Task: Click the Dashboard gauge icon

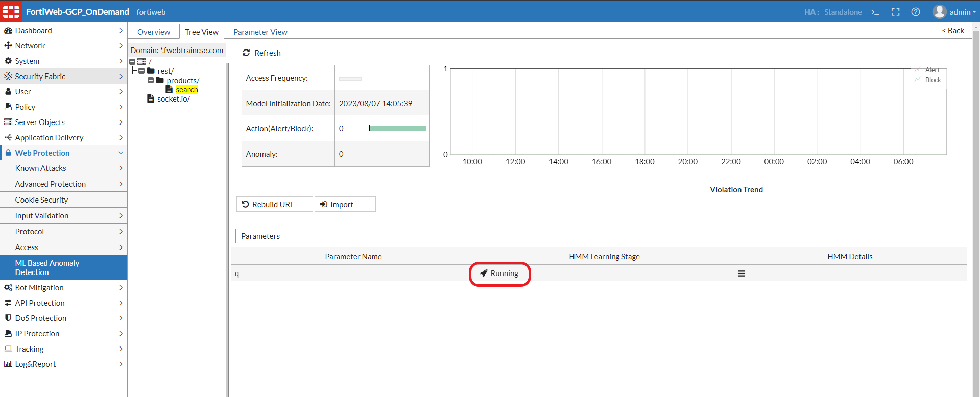Action: point(8,31)
